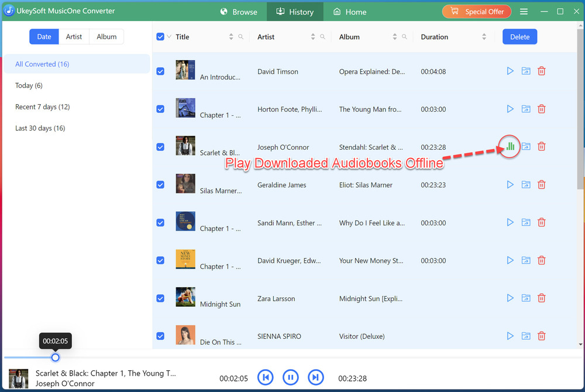
Task: Play the SIENNA SPIRO track
Action: [510, 336]
